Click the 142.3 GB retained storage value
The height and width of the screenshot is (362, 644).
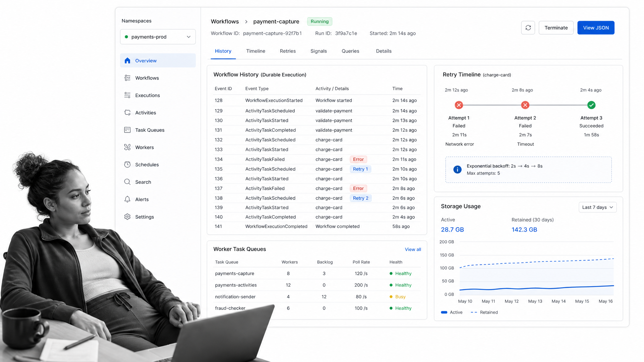[524, 230]
